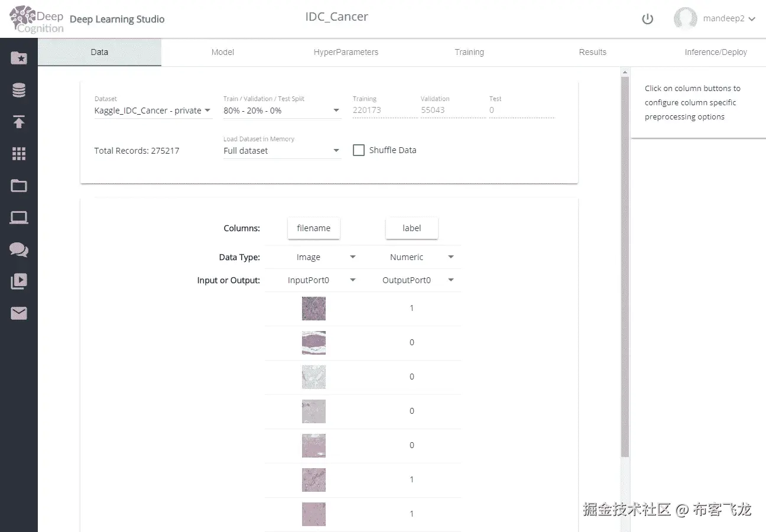Viewport: 766px width, 532px height.
Task: Click the IDC_Cancer project title
Action: [337, 17]
